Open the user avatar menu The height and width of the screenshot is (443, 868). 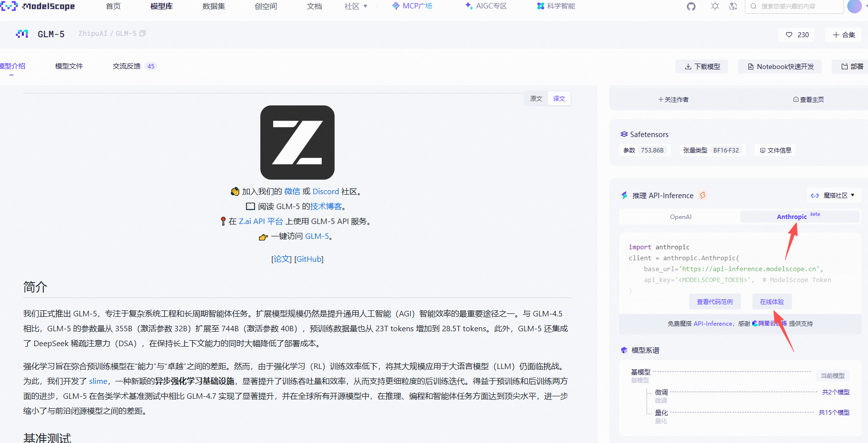pos(855,6)
